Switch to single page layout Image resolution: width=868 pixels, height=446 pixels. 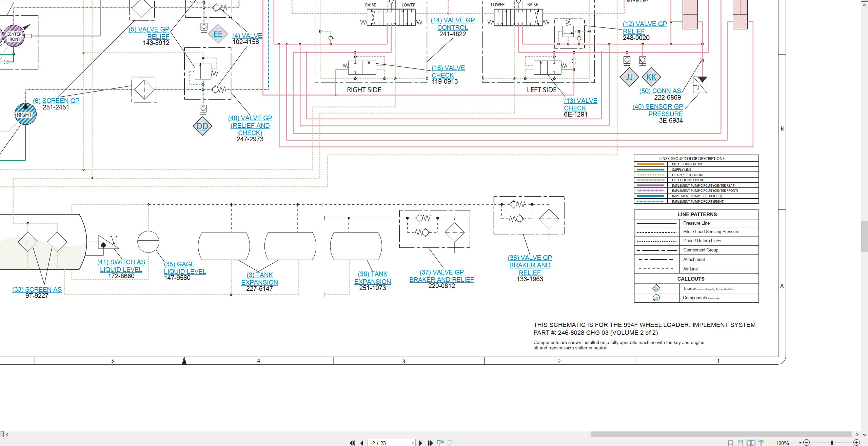(730, 443)
